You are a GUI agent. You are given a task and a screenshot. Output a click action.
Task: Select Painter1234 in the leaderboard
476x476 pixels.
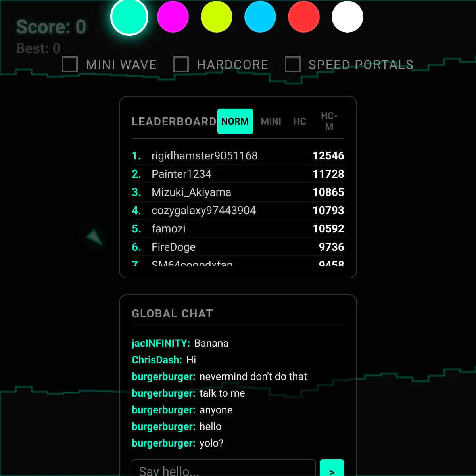(181, 174)
